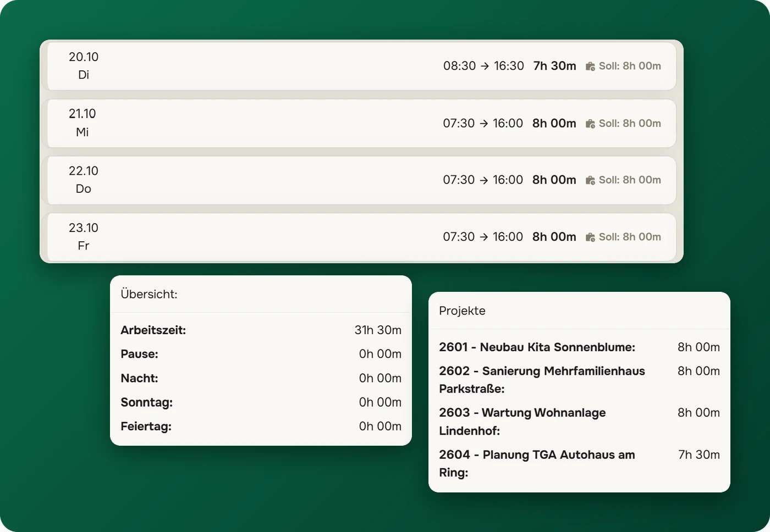Select the 23.10 Fr date label

(84, 237)
